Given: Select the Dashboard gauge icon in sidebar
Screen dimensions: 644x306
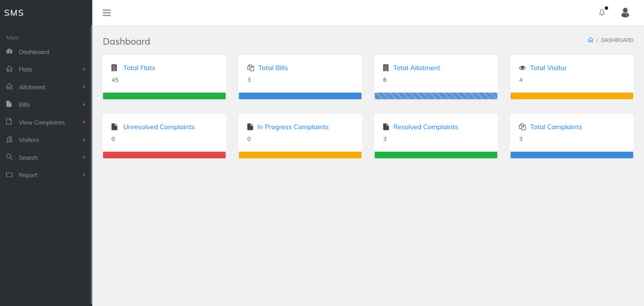Looking at the screenshot, I should (x=9, y=51).
